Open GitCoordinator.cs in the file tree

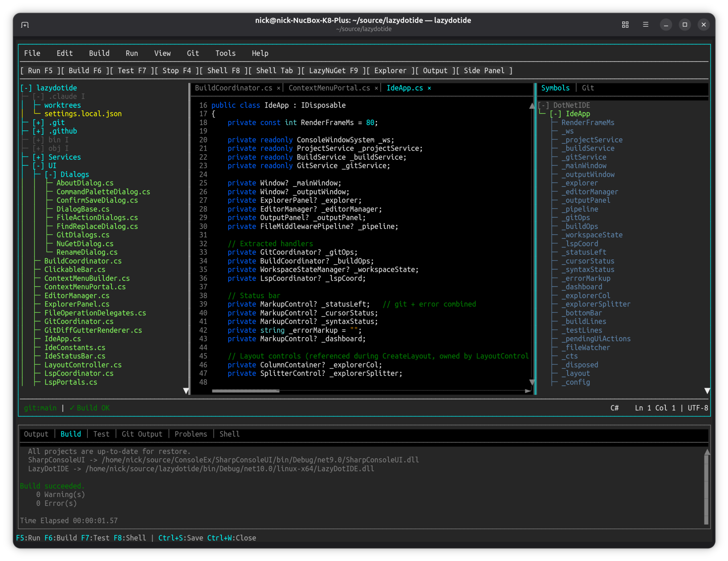[79, 321]
